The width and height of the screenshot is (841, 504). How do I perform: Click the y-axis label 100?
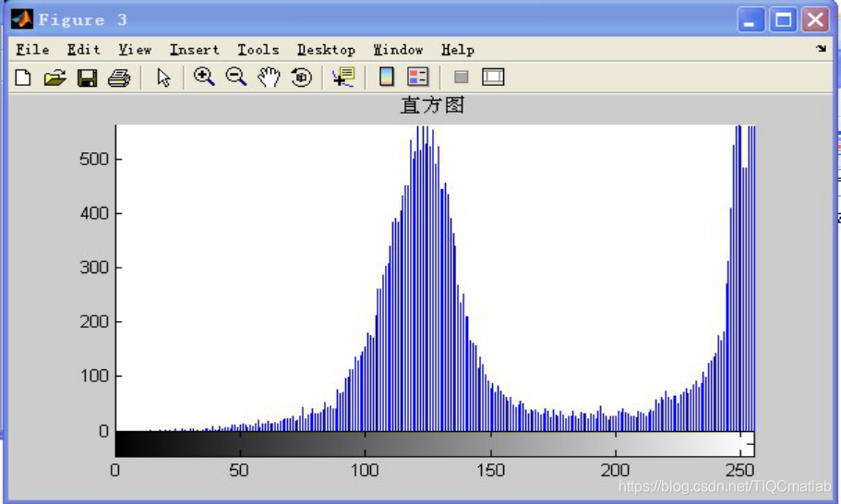pyautogui.click(x=94, y=376)
